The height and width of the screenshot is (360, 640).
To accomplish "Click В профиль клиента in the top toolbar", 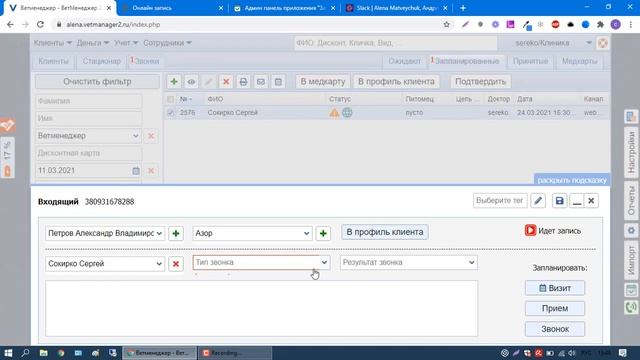I will (396, 82).
